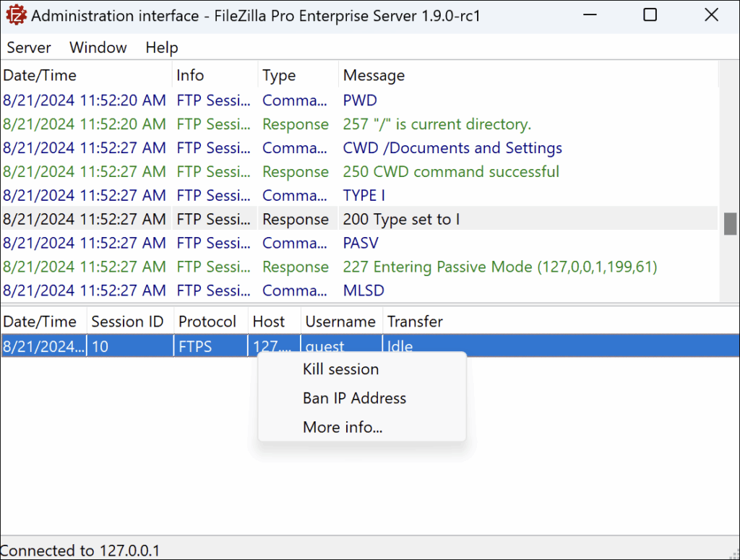Click the Message column header

pyautogui.click(x=374, y=75)
